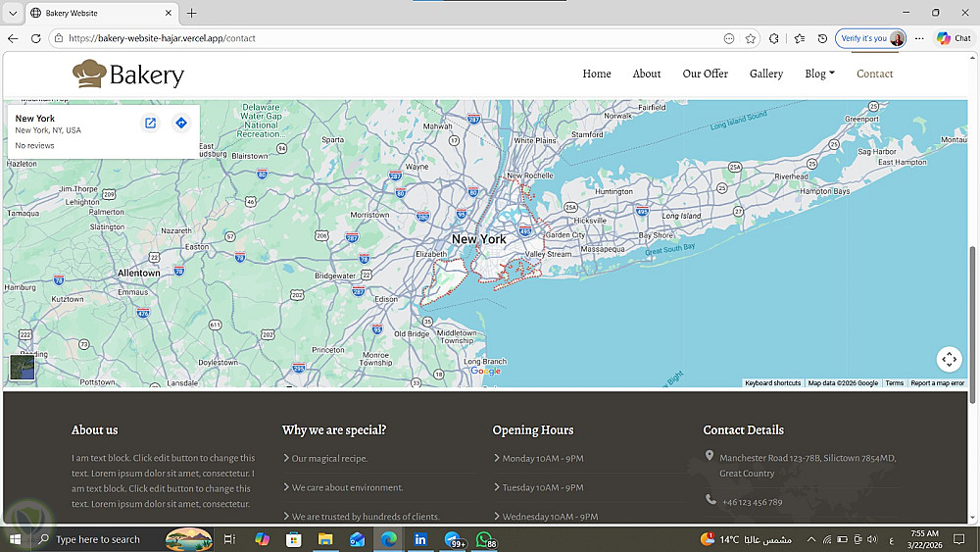This screenshot has width=980, height=552.
Task: Click Google logo on map
Action: click(x=486, y=371)
